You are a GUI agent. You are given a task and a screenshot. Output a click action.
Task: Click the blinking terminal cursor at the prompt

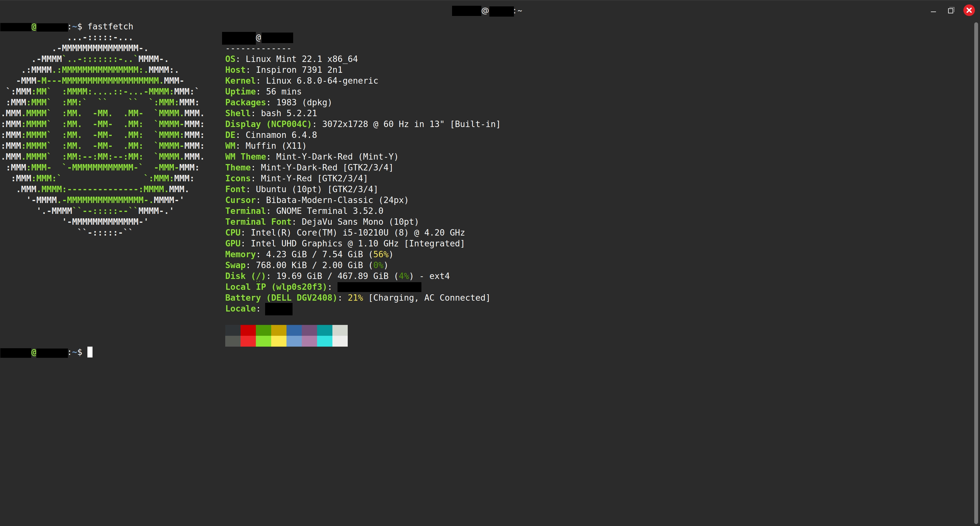(90, 352)
